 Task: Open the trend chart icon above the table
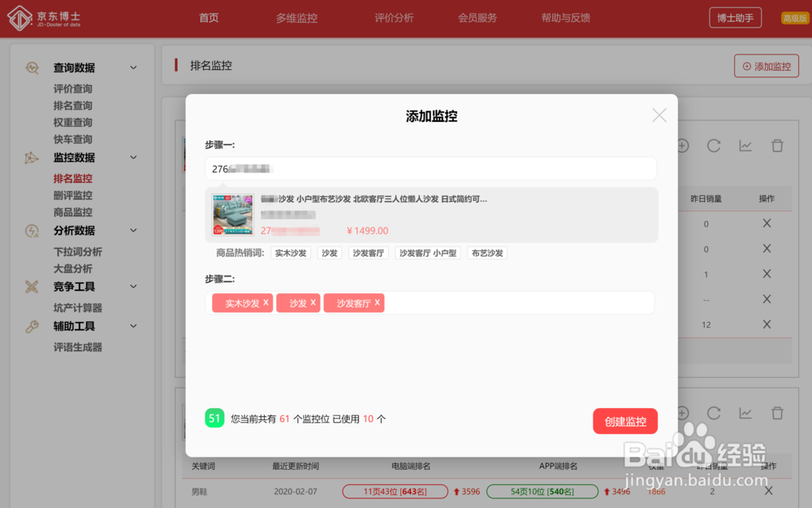click(745, 145)
